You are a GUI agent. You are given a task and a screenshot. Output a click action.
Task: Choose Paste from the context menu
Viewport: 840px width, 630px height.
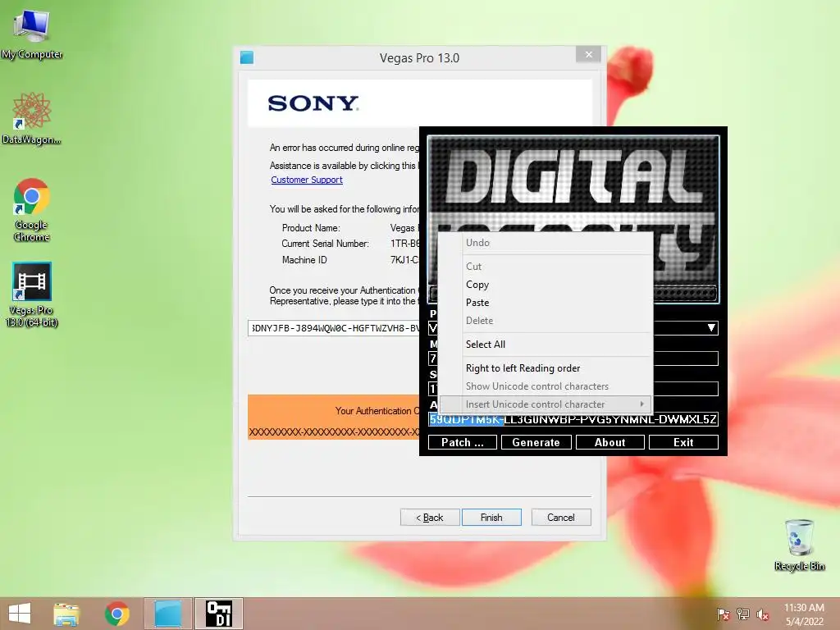[x=546, y=303]
